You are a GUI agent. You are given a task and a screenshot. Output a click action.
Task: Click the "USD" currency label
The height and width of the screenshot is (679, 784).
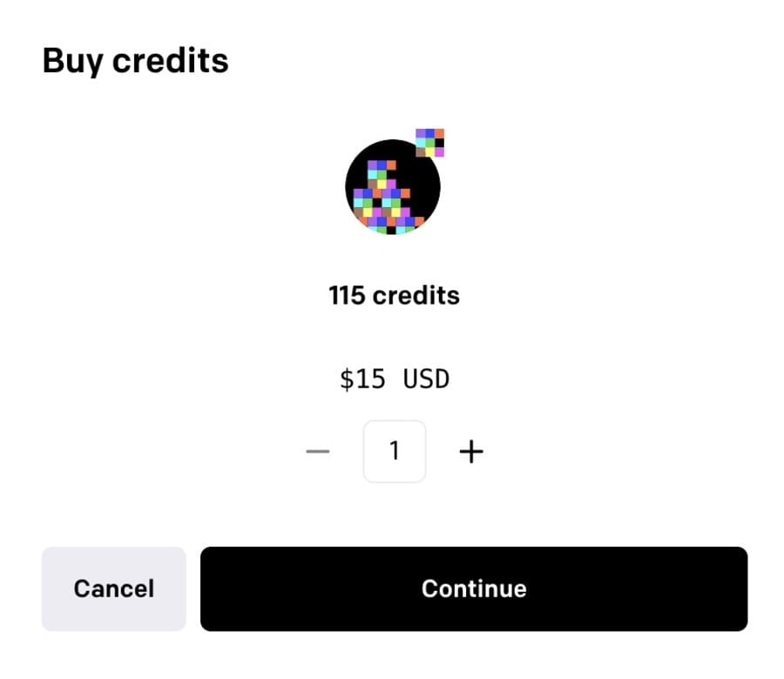[426, 379]
